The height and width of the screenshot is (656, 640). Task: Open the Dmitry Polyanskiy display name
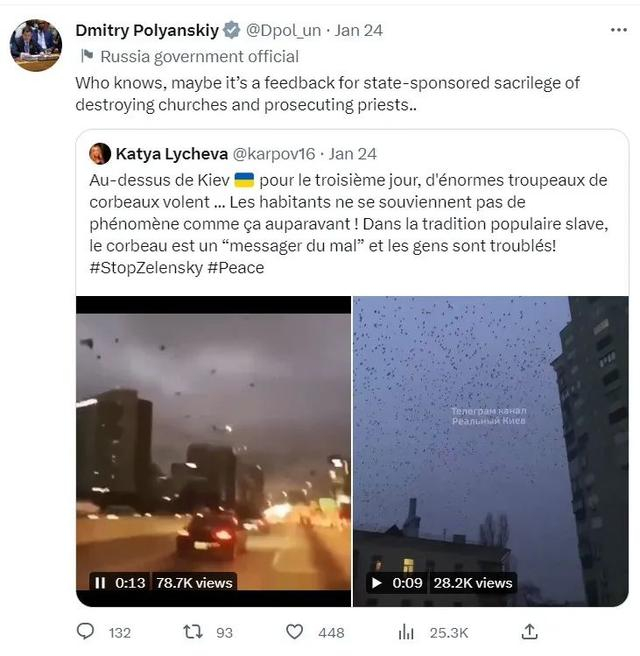(x=147, y=31)
